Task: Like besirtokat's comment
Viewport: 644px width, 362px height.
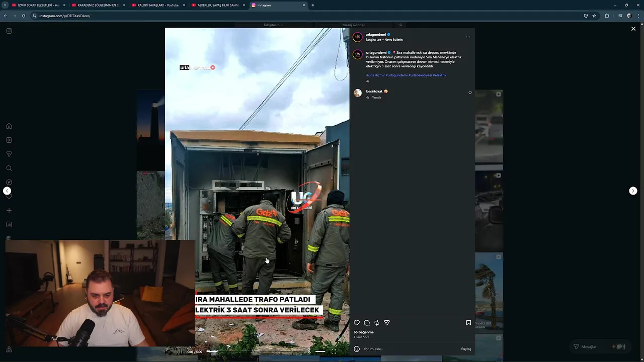Action: coord(470,93)
